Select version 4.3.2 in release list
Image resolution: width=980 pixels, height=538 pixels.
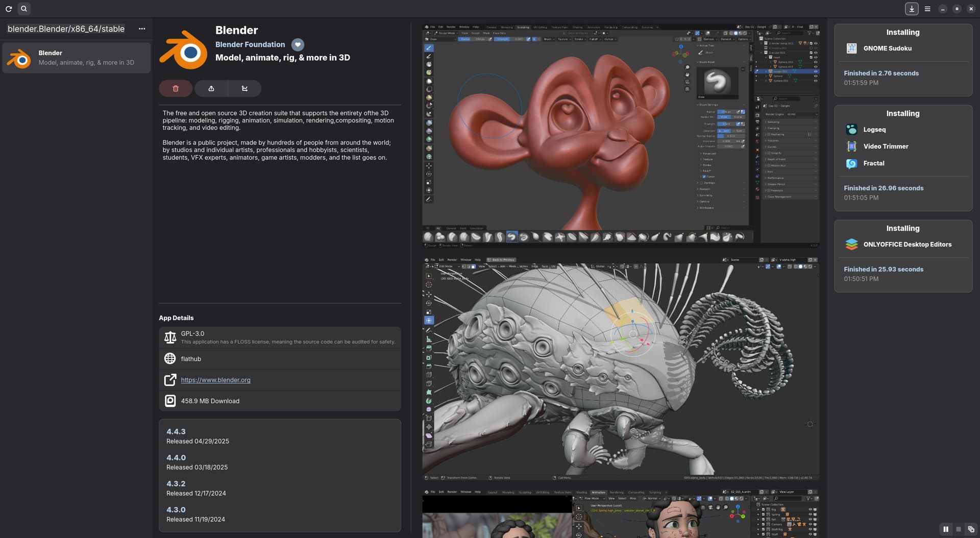point(176,483)
